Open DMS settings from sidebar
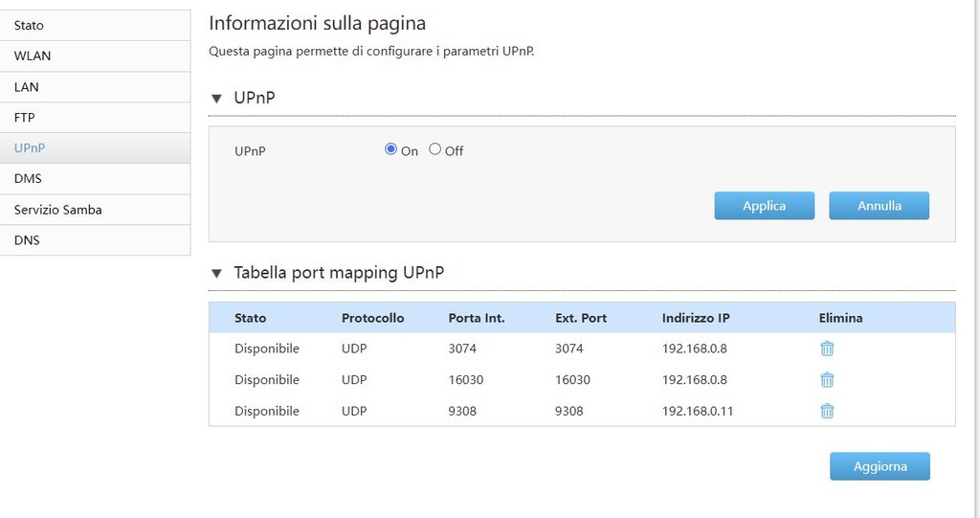This screenshot has height=518, width=980. [95, 179]
